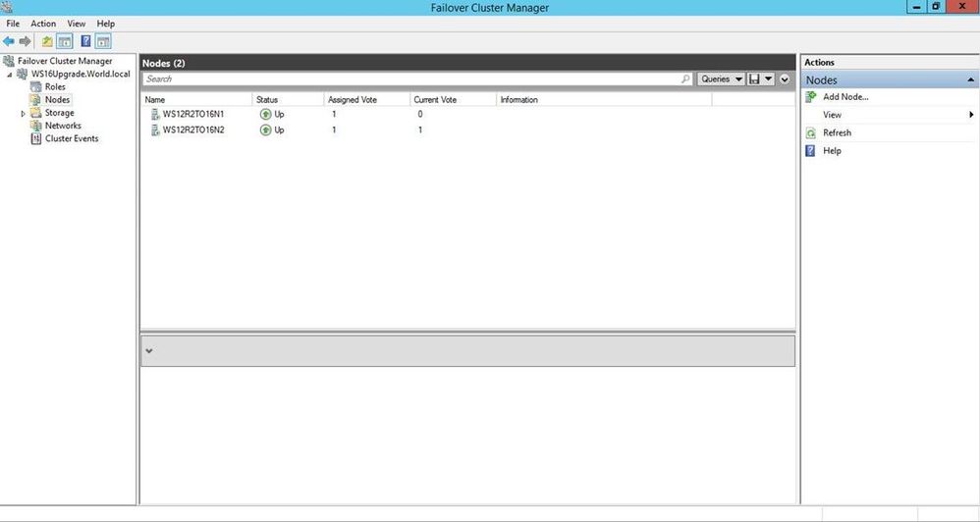The height and width of the screenshot is (522, 980).
Task: Open Storage in the tree
Action: click(59, 113)
